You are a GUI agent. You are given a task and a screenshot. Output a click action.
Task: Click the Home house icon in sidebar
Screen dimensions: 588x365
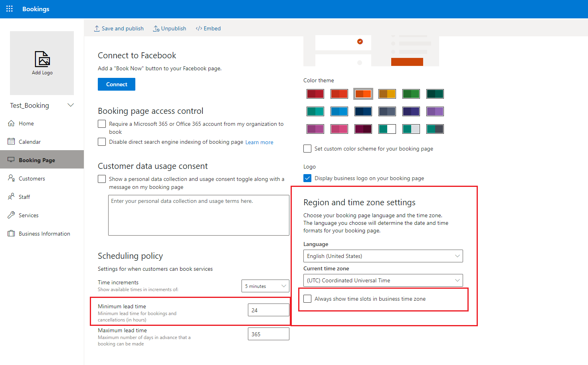[x=11, y=123]
